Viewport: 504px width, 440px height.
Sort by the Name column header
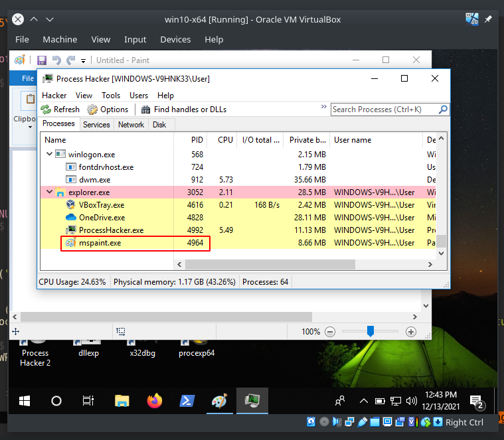pos(107,140)
